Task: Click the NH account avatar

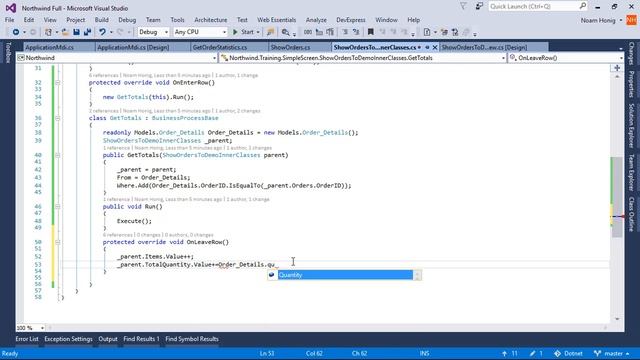Action: pos(631,20)
